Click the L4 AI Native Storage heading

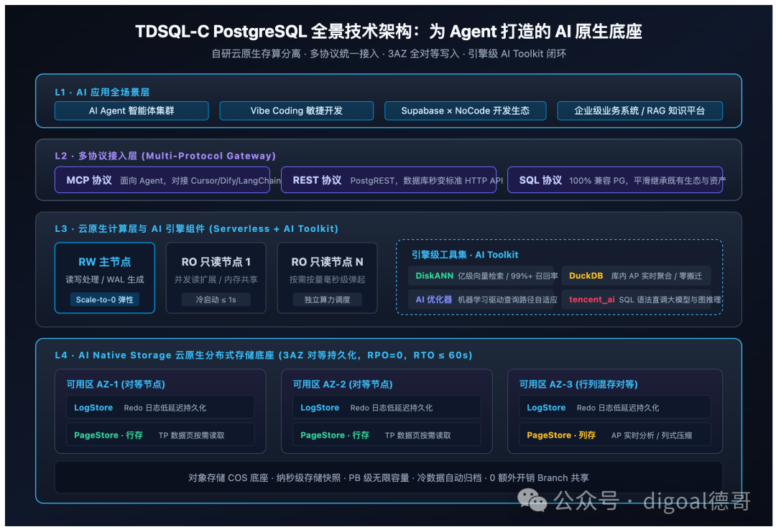tap(263, 355)
